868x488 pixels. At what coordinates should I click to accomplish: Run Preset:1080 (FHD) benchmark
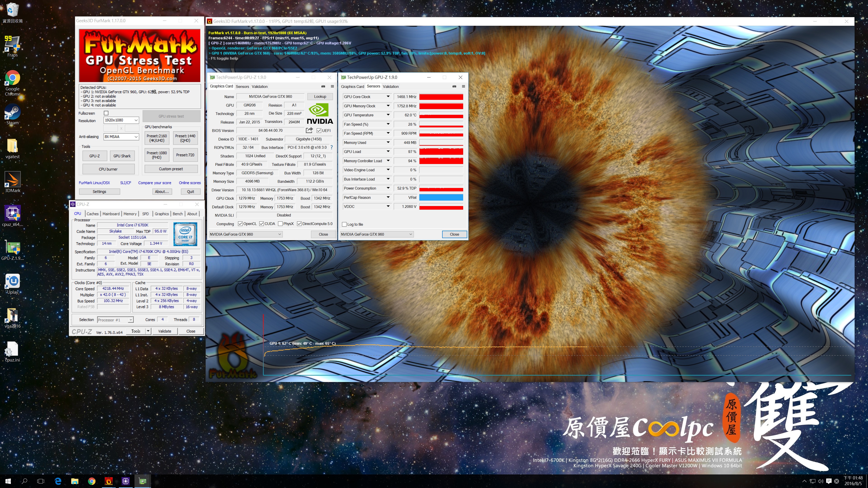[x=157, y=155]
